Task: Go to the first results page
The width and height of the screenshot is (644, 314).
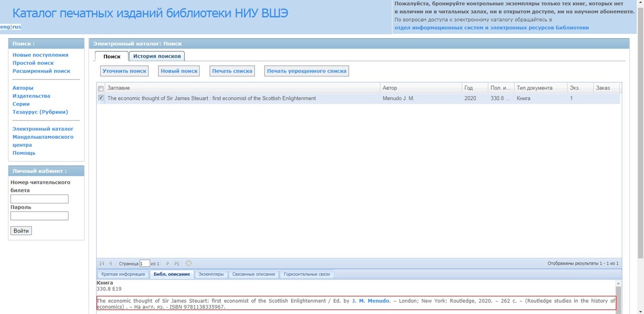Action: click(x=102, y=263)
